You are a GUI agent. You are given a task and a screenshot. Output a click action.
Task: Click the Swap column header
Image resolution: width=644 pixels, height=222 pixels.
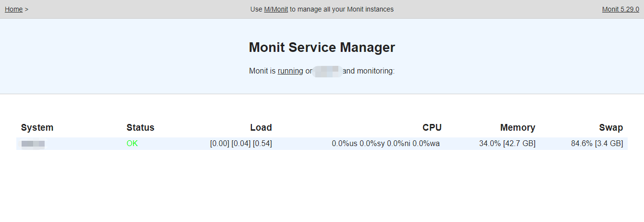click(x=611, y=127)
